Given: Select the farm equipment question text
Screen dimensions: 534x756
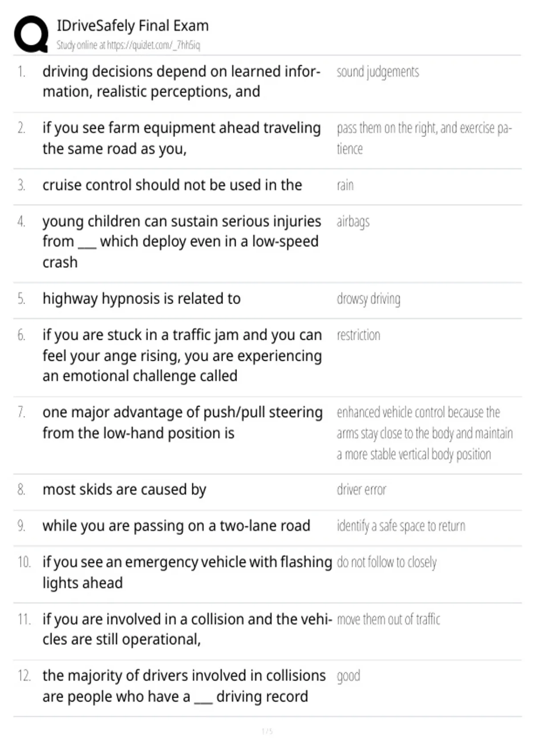Looking at the screenshot, I should coord(182,138).
